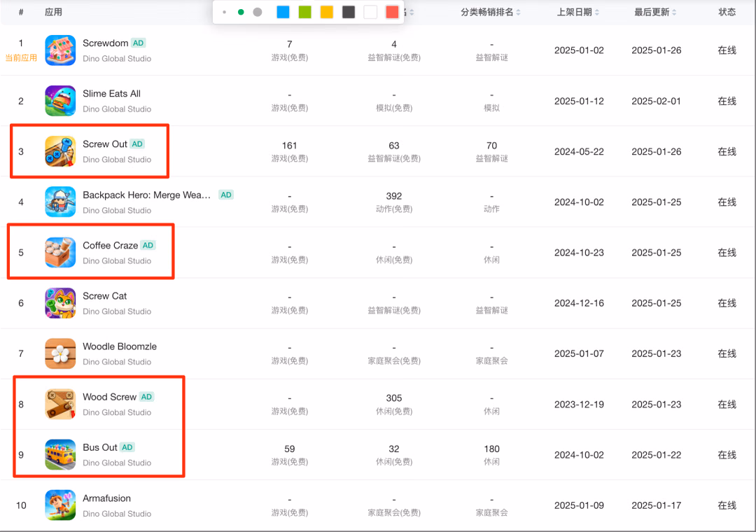Screen dimensions: 756x532
Task: Open the Slime Eats All app icon
Action: (x=60, y=101)
